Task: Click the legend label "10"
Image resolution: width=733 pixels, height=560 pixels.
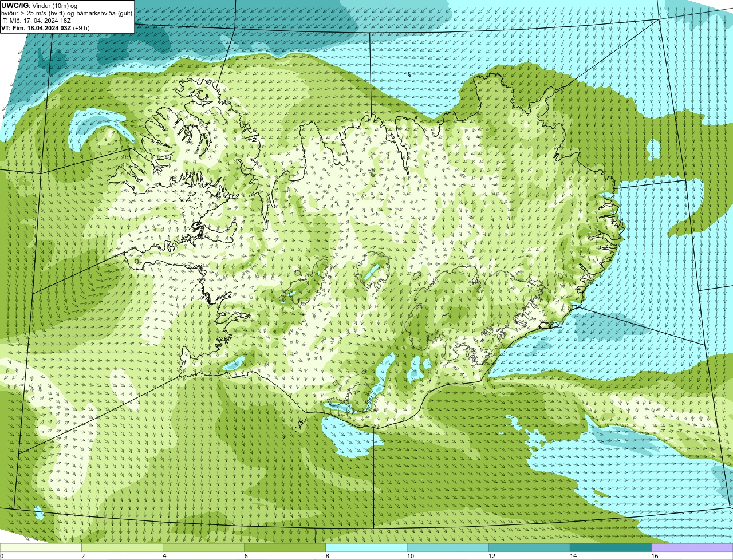Action: click(411, 556)
